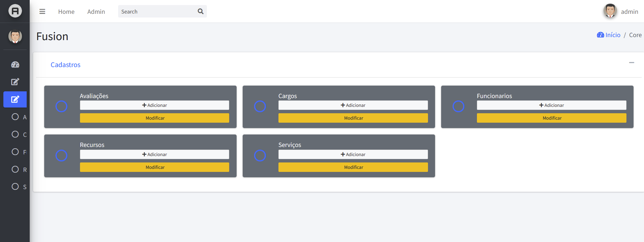The image size is (644, 242).
Task: Click the circle icon on Avaliações card
Action: pos(61,107)
